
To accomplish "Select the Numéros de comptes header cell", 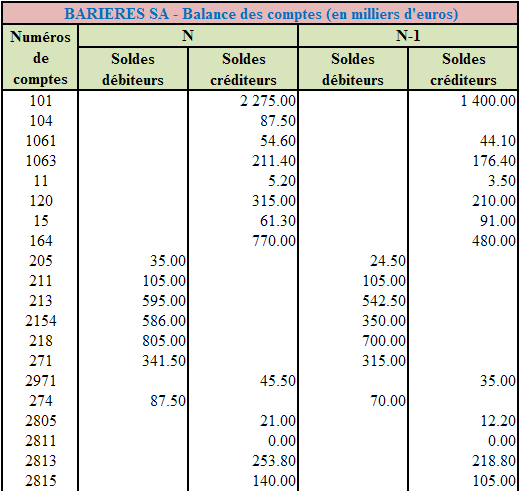I will [x=40, y=58].
